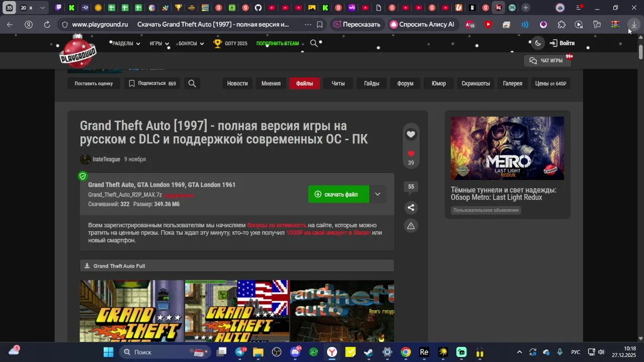Open the Читы tab
644x362 pixels.
(338, 83)
